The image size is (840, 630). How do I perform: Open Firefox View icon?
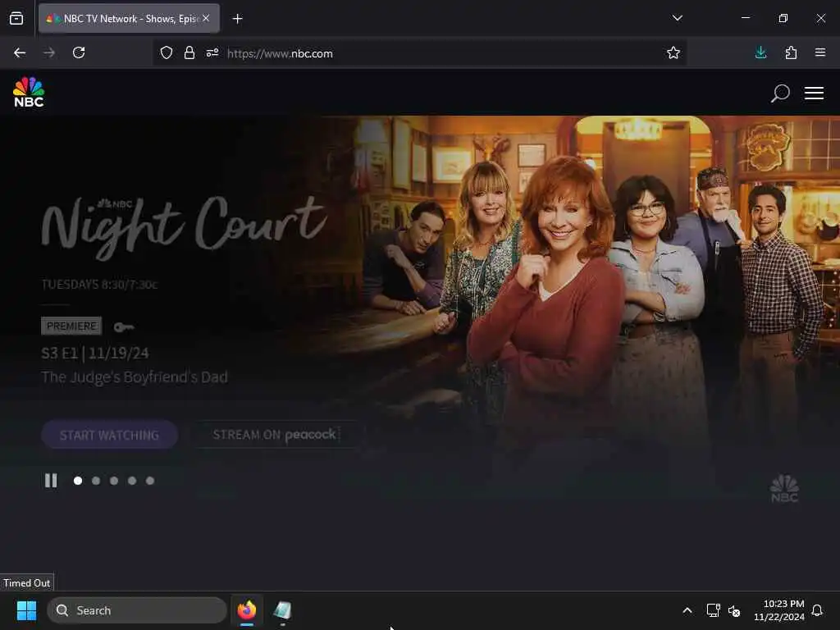16,18
